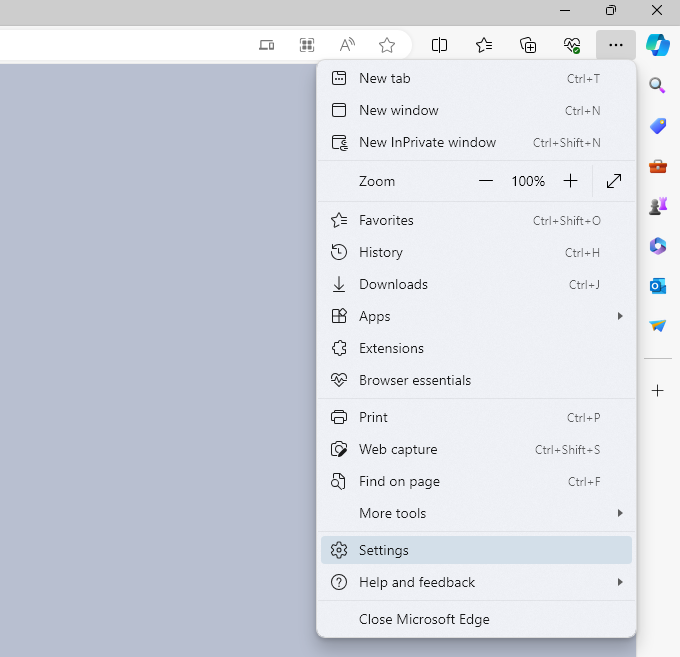Decrease zoom with the minus button
The height and width of the screenshot is (657, 680).
click(486, 181)
